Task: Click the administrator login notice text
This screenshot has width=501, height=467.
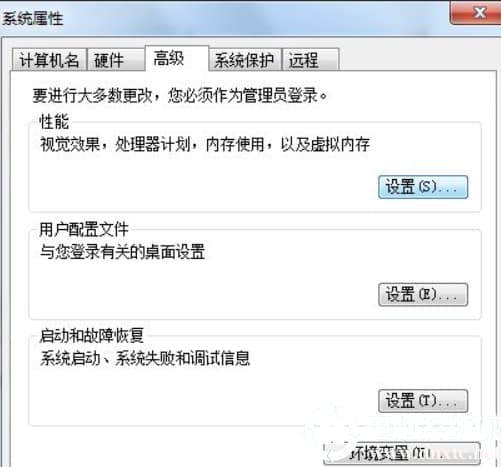Action: point(179,96)
